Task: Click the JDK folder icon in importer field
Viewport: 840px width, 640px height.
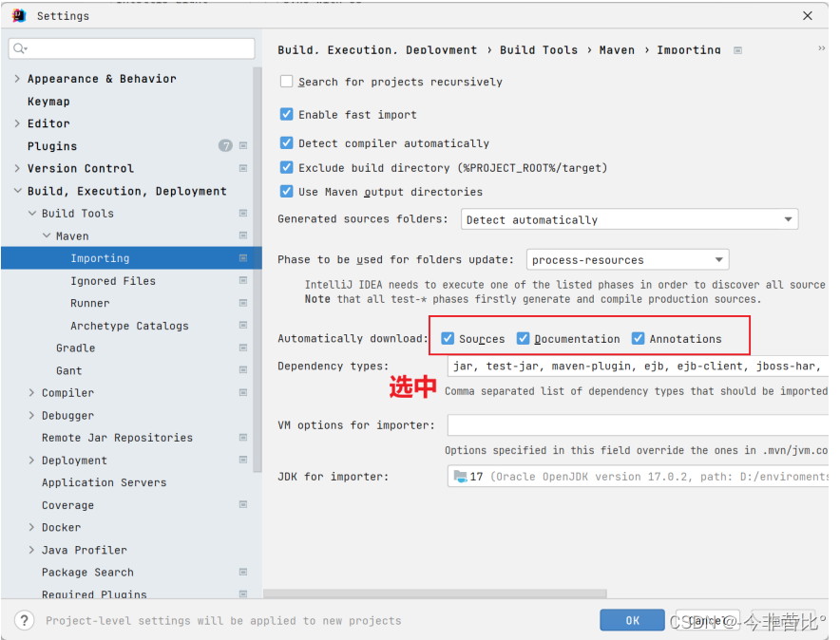Action: [x=460, y=477]
